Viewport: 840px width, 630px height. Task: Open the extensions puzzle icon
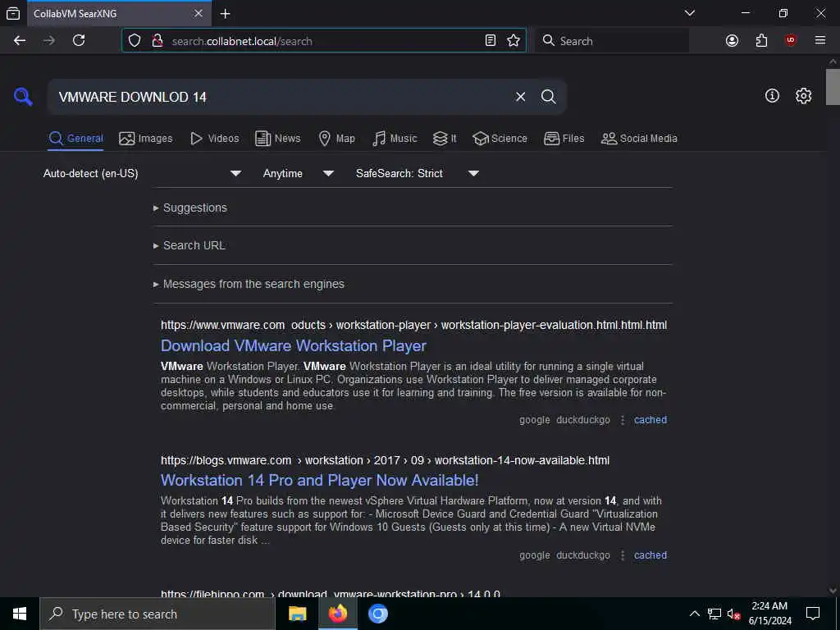tap(761, 41)
